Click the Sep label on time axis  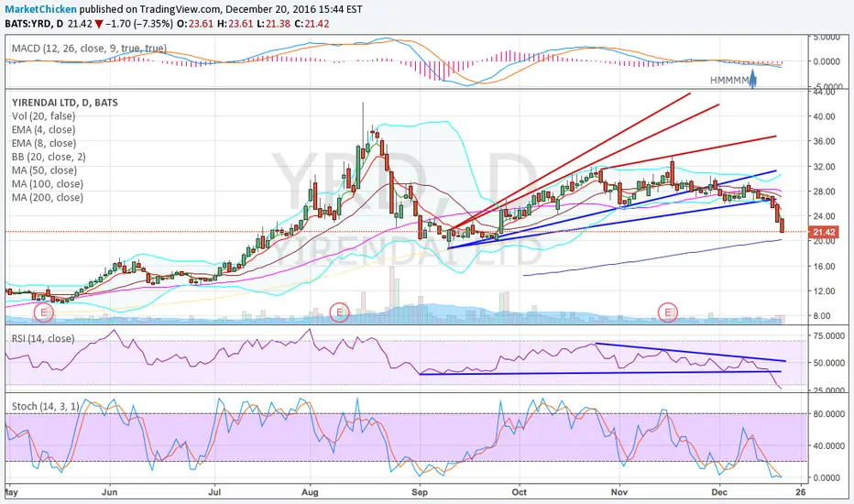pyautogui.click(x=420, y=492)
